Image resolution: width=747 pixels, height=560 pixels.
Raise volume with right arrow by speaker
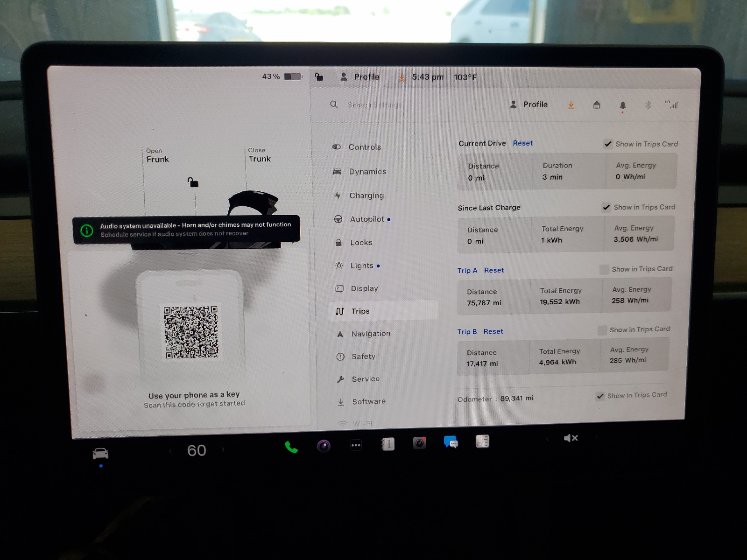[596, 437]
